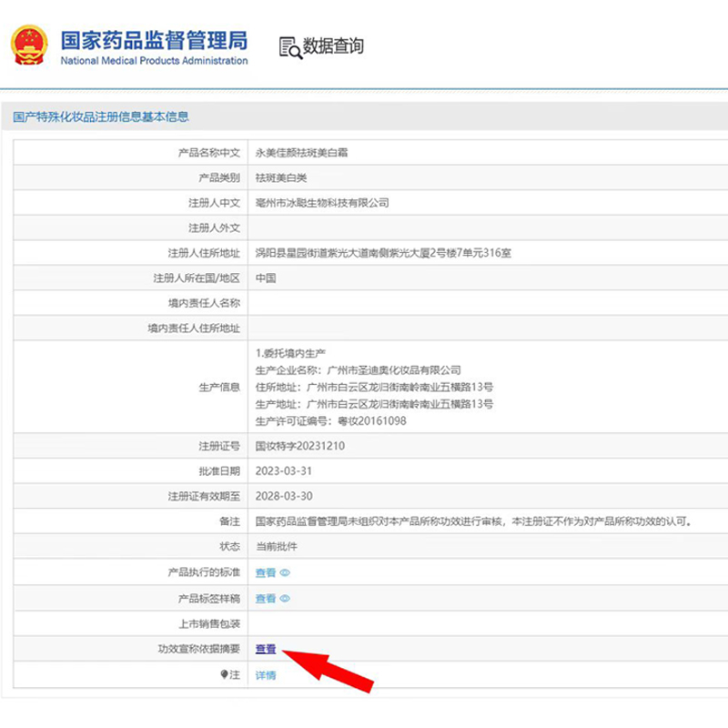Select manufacturer line 广州市圣迪奥化妆品有限公司
Image resolution: width=728 pixels, height=728 pixels.
358,370
